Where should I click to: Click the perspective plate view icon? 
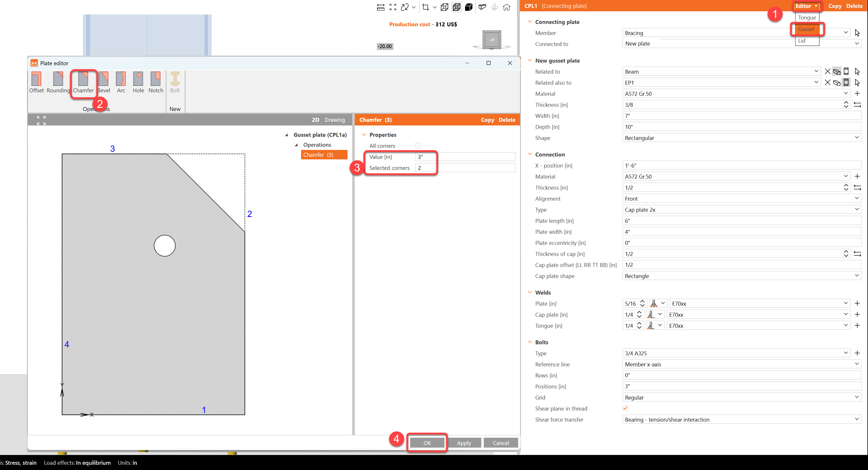coord(482,7)
